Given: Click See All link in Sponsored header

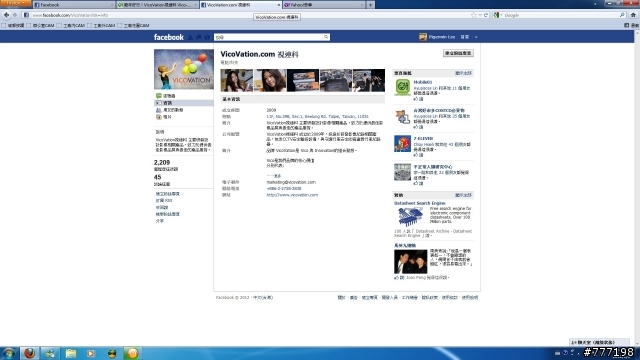Looking at the screenshot, I should 463,196.
